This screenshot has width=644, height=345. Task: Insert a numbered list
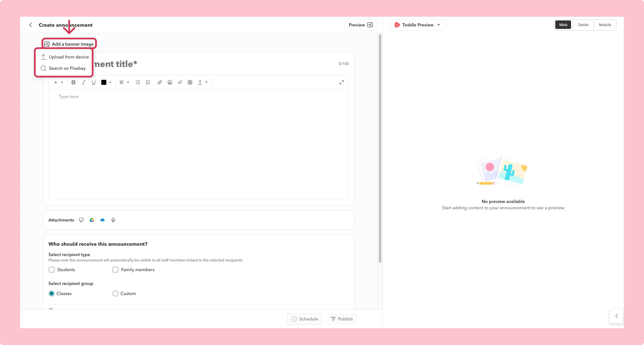click(x=148, y=82)
